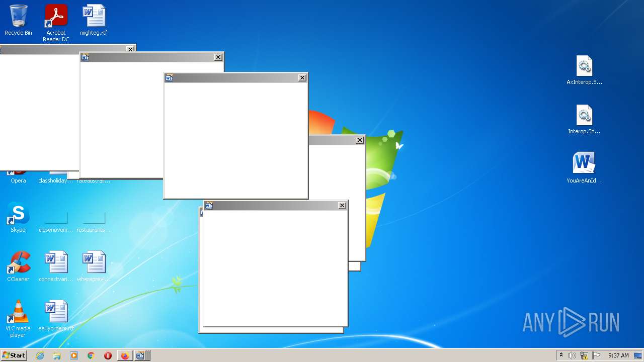Launch Acrobat Reader DC shortcut

coord(56,23)
